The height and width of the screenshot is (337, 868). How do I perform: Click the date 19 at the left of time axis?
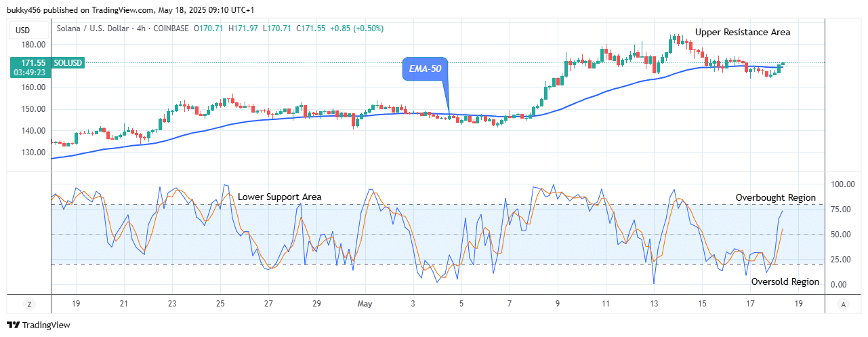[x=76, y=304]
